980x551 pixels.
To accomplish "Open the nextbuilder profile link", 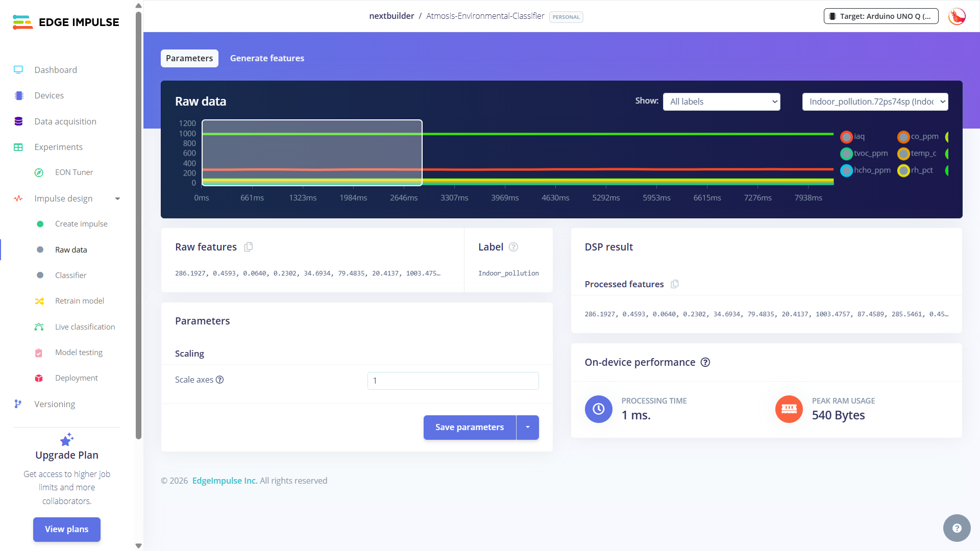I will (391, 16).
